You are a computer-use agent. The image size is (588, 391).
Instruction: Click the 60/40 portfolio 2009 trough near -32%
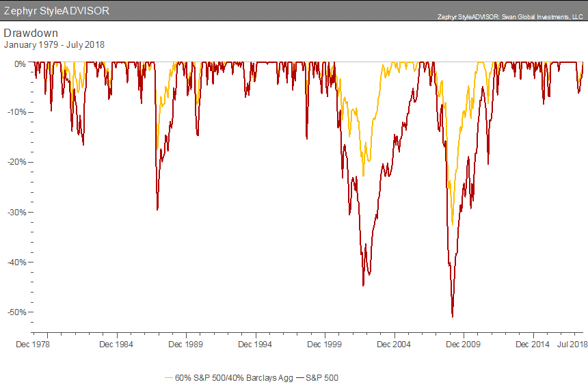[x=453, y=224]
